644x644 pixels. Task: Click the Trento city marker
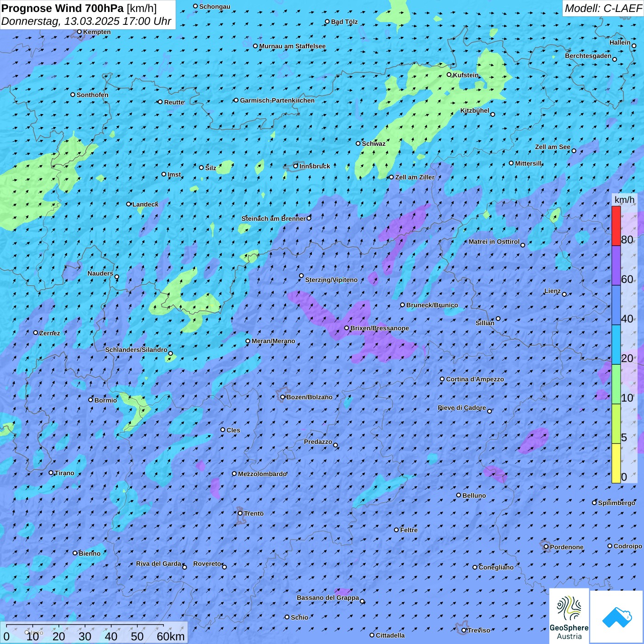240,513
